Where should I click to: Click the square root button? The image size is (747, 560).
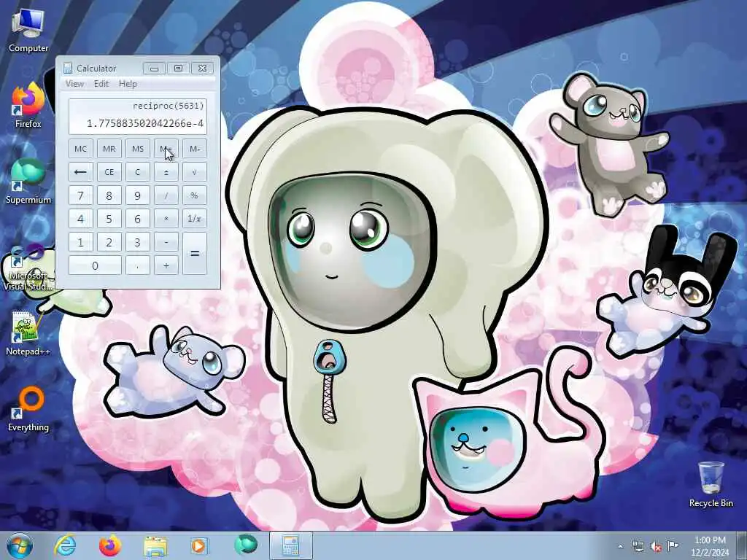point(195,172)
